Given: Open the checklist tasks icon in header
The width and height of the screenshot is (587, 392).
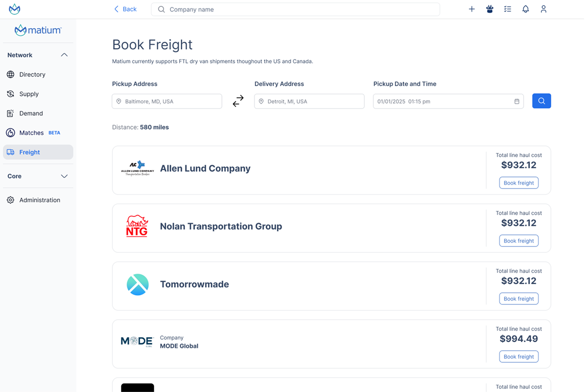Looking at the screenshot, I should pos(507,9).
